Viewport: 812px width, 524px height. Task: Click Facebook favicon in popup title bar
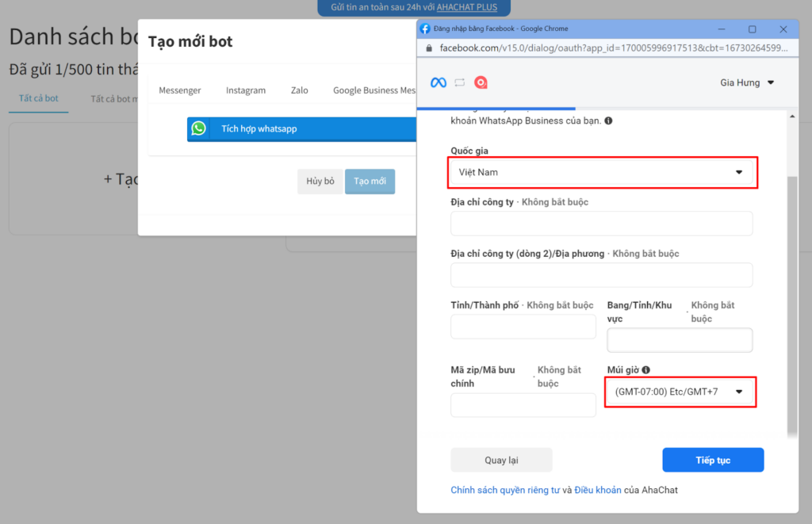point(425,29)
